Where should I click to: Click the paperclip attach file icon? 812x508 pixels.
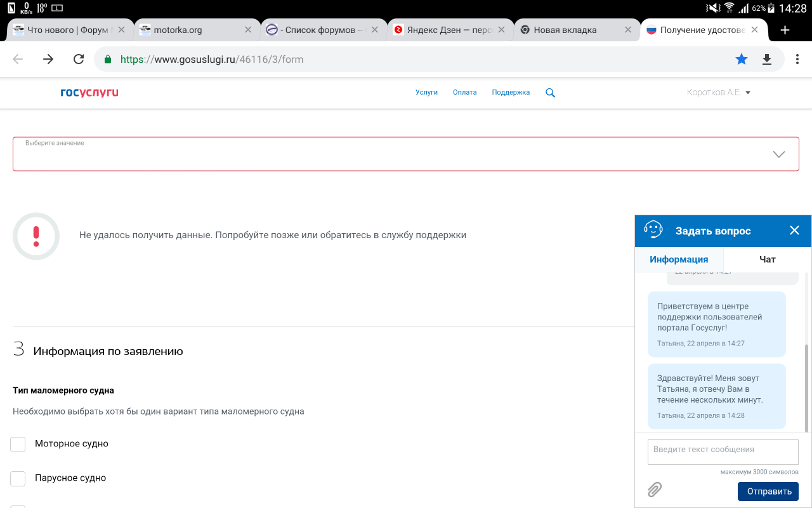tap(655, 490)
